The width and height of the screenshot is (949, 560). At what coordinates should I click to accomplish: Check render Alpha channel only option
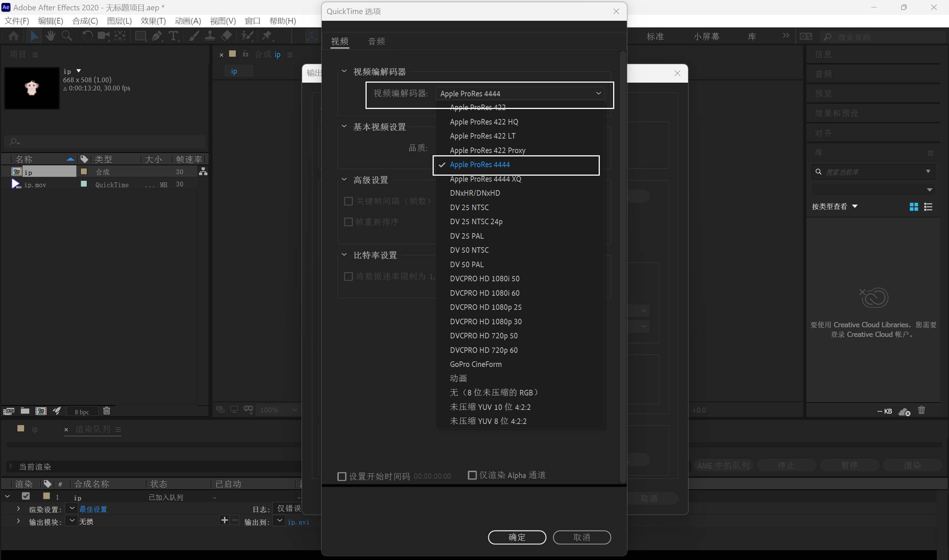coord(472,475)
